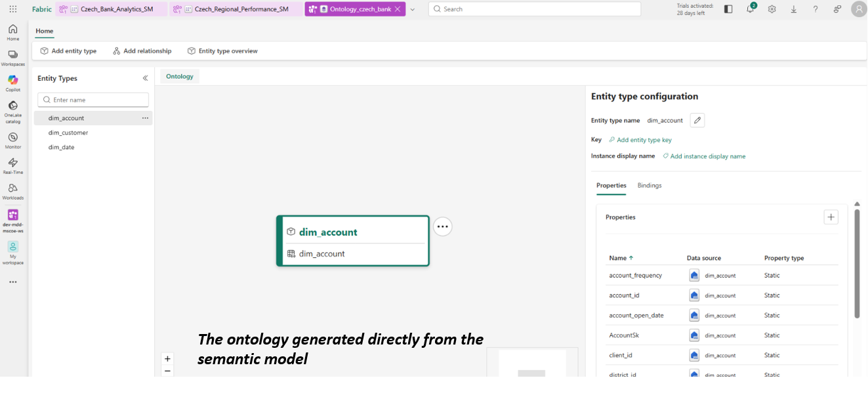Expand the open tabs overflow chevron
This screenshot has width=868, height=399.
(413, 9)
